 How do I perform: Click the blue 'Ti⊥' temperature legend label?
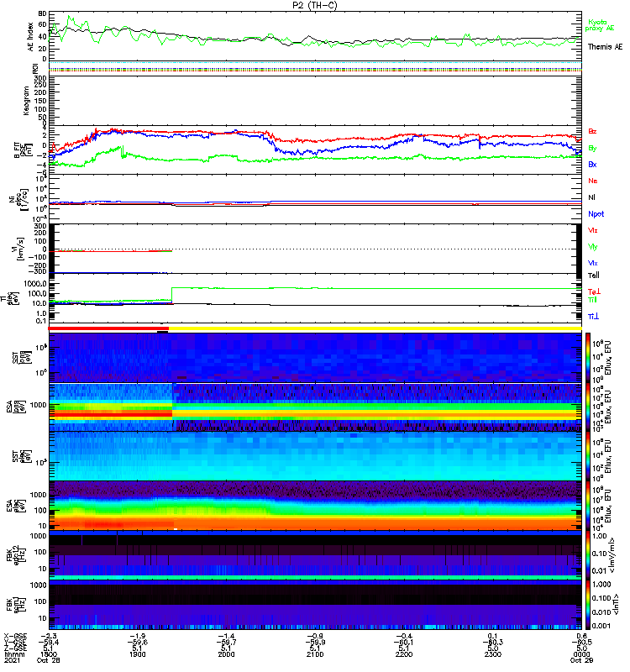593,317
